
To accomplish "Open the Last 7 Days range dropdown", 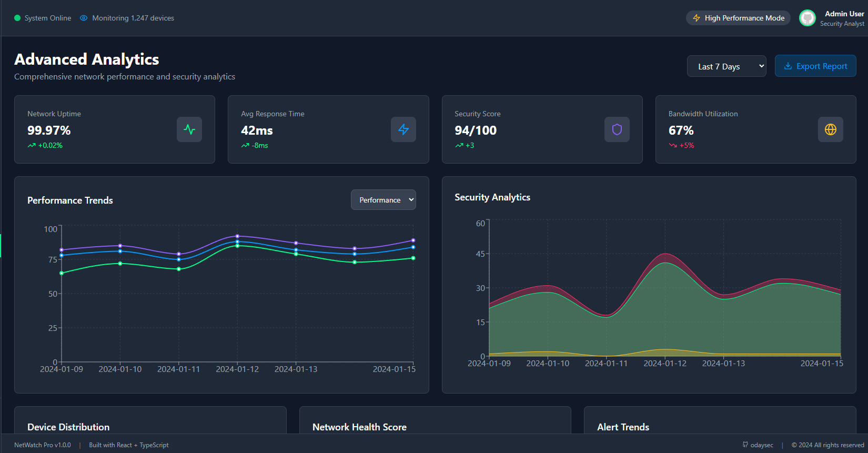I will coord(726,66).
